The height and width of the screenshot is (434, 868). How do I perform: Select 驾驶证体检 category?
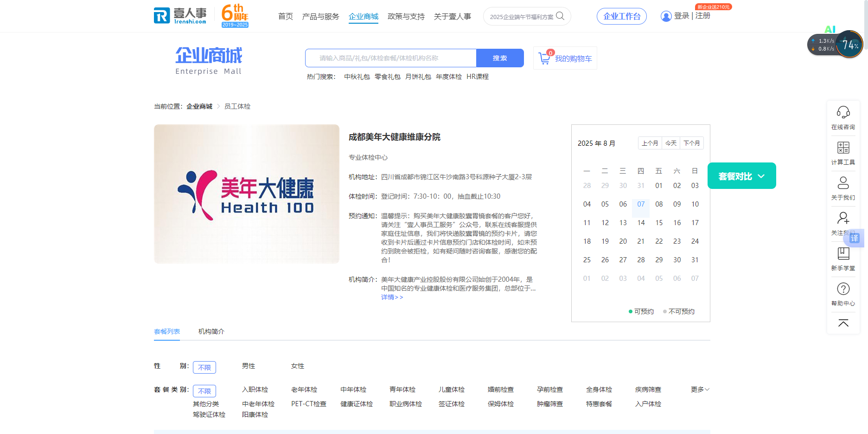tap(209, 415)
